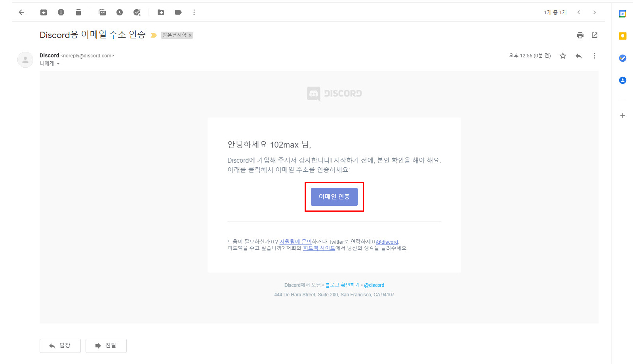This screenshot has width=633, height=364.
Task: Click the plus icon to get add-ons
Action: [623, 116]
